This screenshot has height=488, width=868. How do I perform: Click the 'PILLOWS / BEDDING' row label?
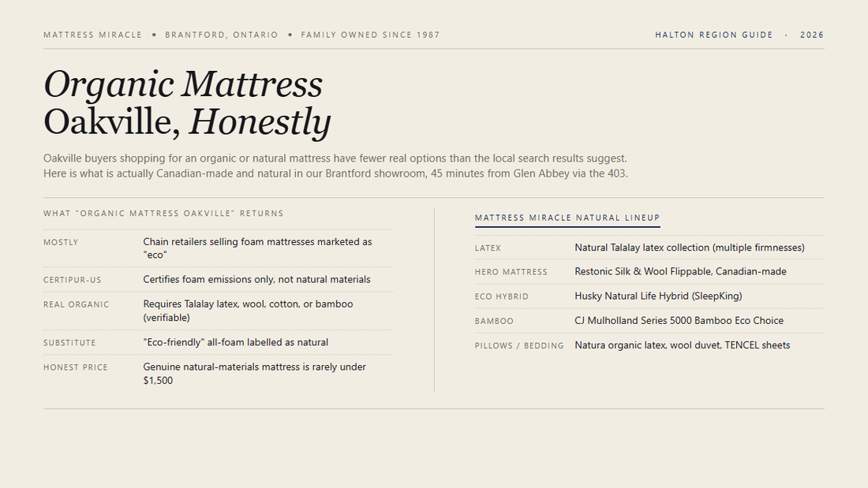coord(519,346)
